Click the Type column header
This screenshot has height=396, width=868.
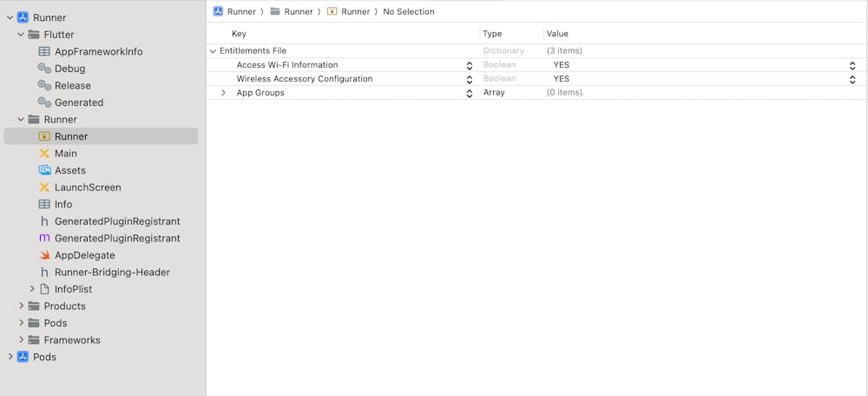(492, 34)
